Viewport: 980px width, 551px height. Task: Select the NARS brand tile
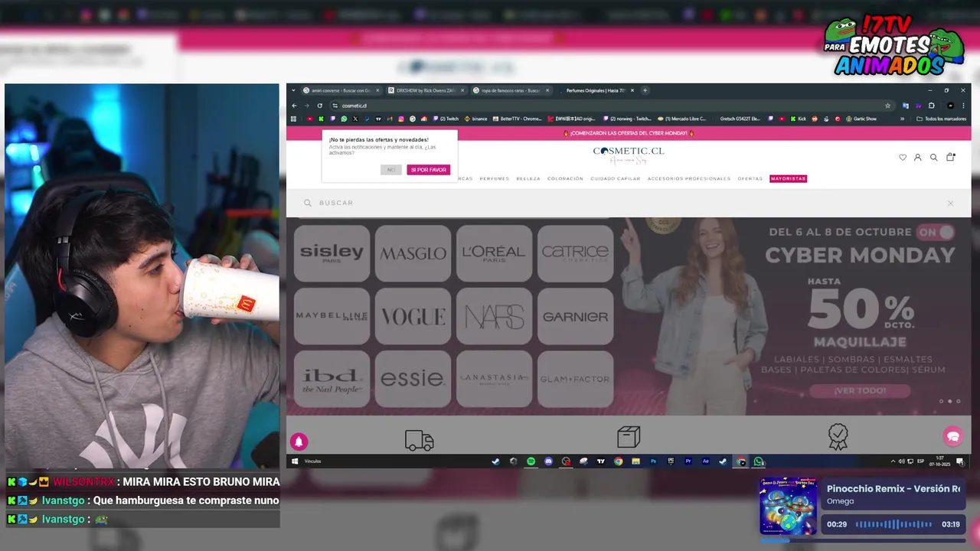(494, 316)
